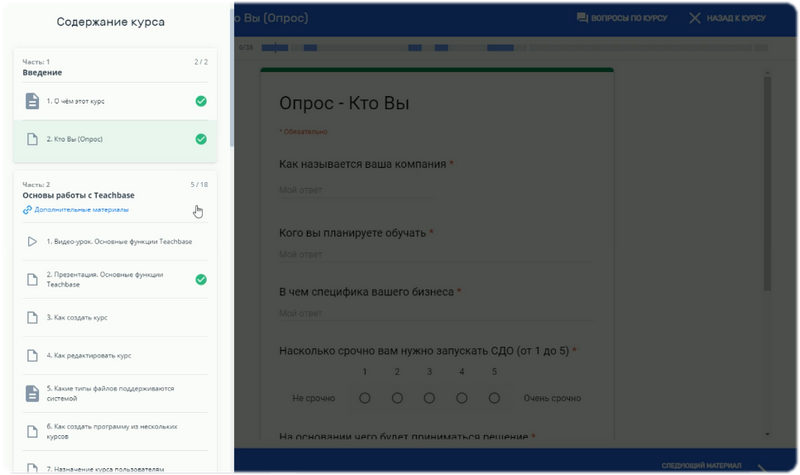This screenshot has height=475, width=800.
Task: Select rating 3 for SDO launch urgency
Action: (429, 398)
